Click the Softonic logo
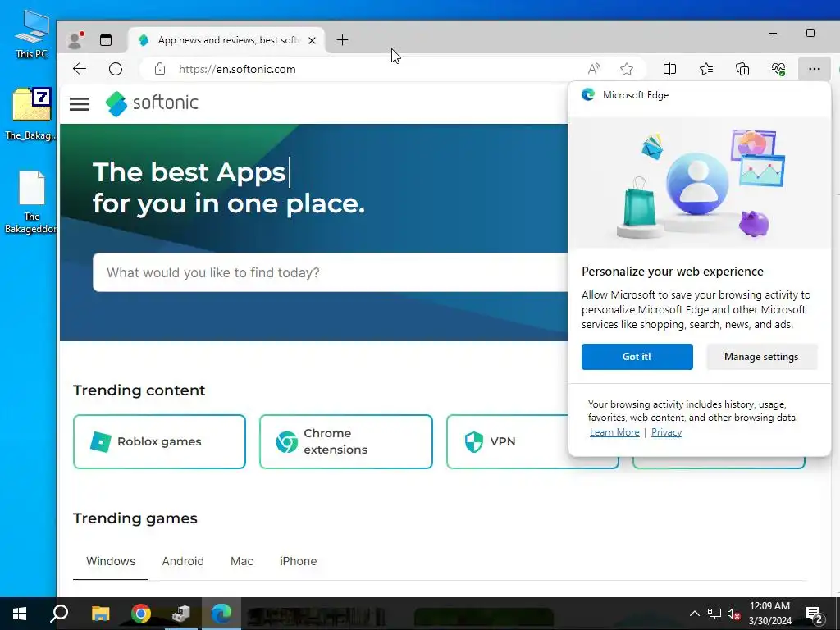This screenshot has height=630, width=840. (152, 103)
